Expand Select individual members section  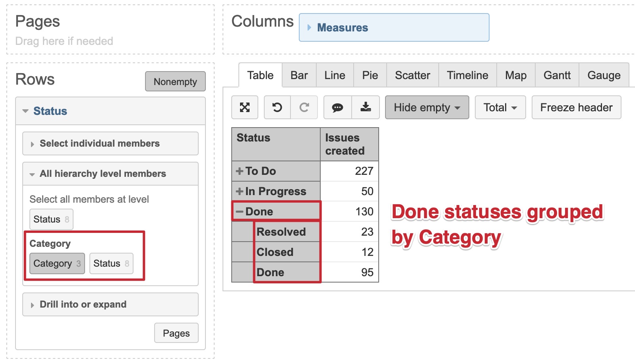coord(110,143)
